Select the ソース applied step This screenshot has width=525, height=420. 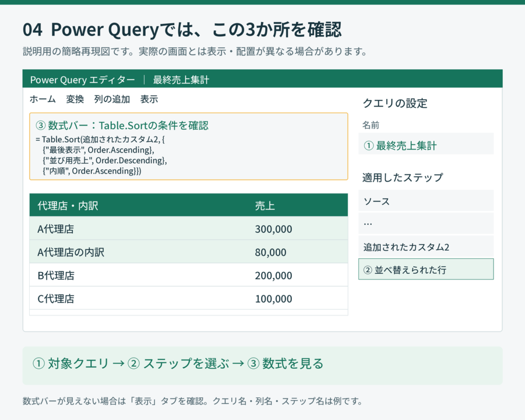pyautogui.click(x=426, y=201)
